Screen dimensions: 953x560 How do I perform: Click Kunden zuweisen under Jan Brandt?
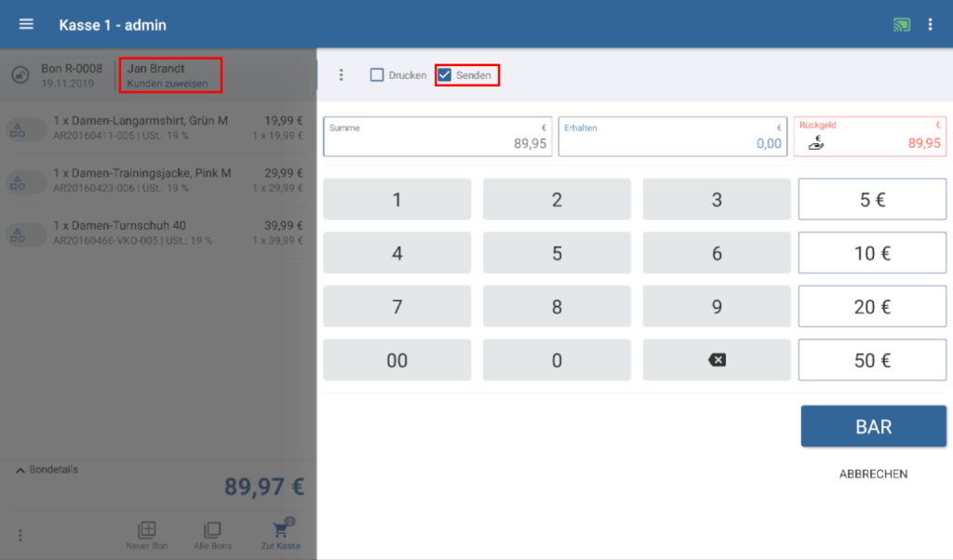coord(174,84)
